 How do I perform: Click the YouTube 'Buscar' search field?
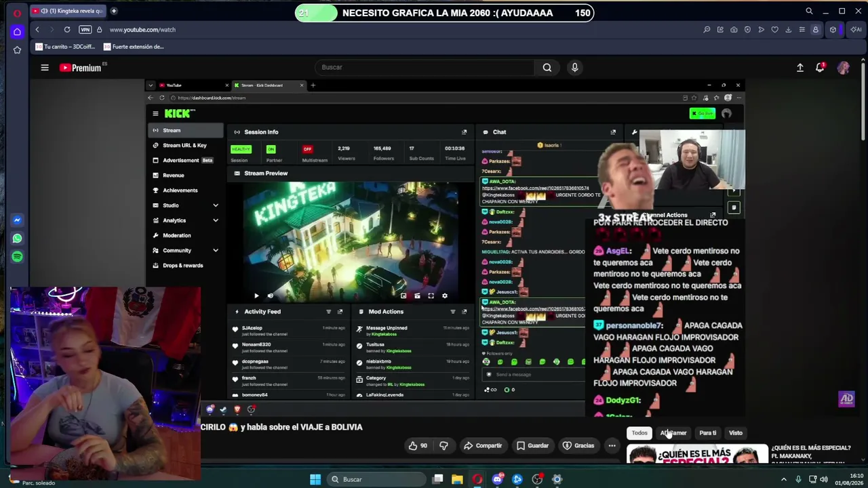(x=426, y=67)
